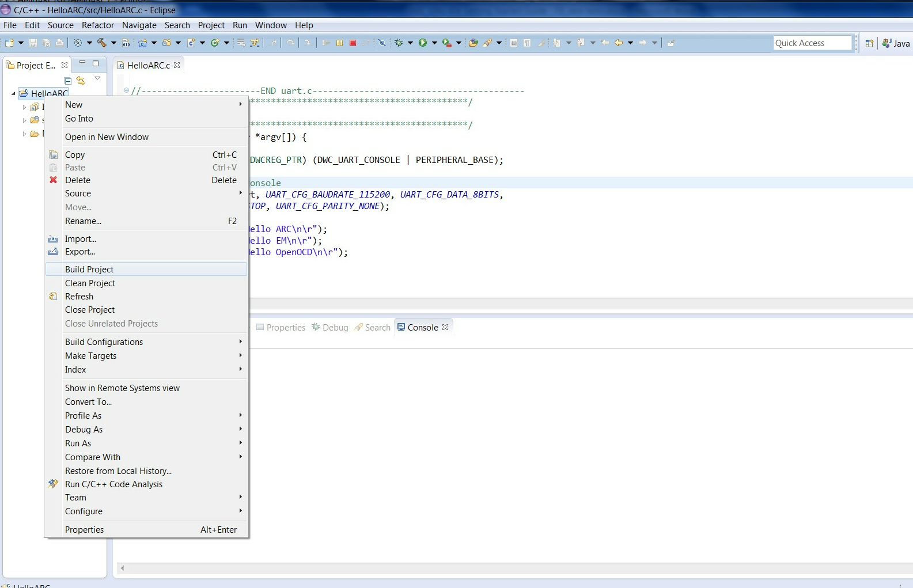Maximize the Project Explorer panel
Screen dimensions: 913x588
point(96,63)
